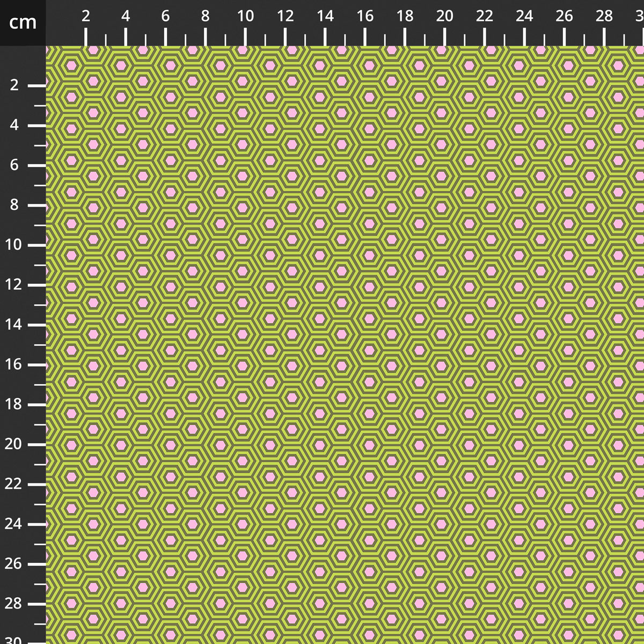Click the 8 mark on the left ruler

click(x=14, y=205)
